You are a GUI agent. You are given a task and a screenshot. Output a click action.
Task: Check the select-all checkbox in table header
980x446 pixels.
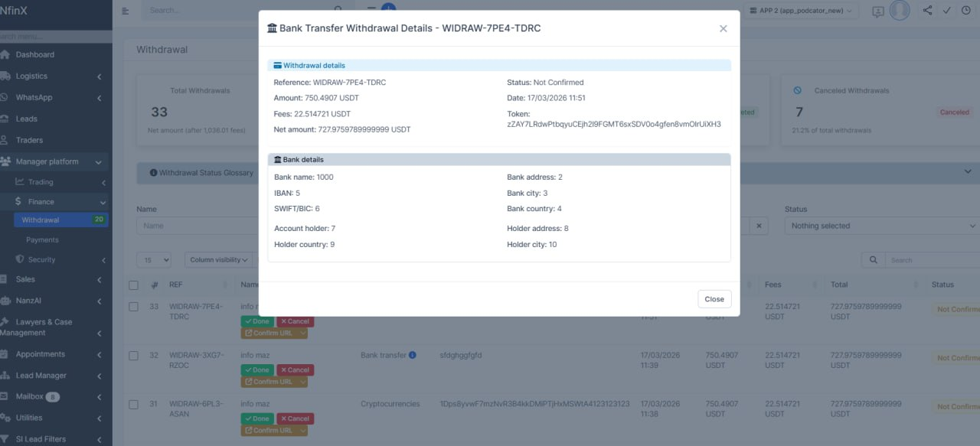tap(133, 285)
